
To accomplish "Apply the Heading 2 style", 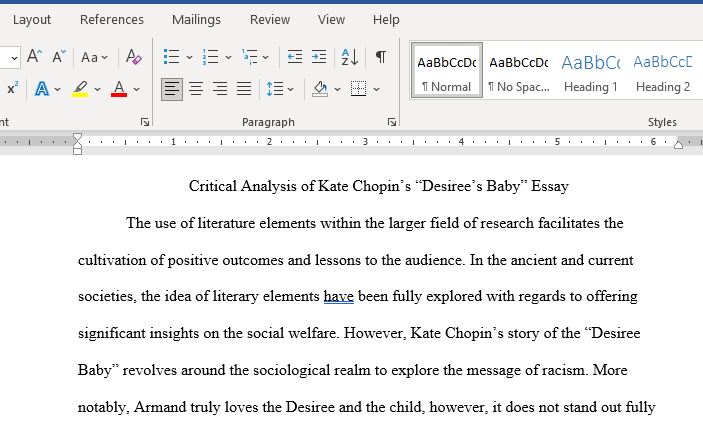I will point(663,70).
